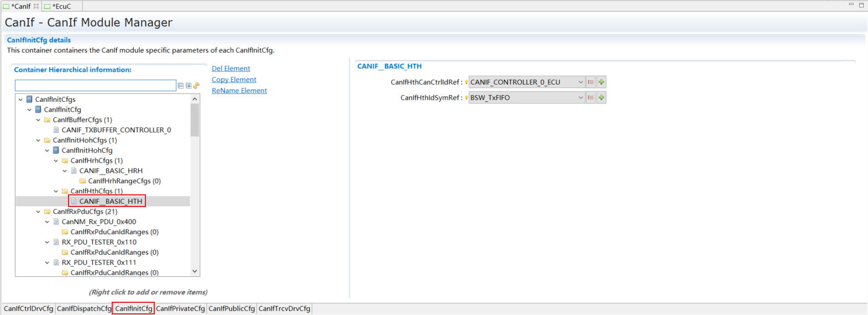Screen dimensions: 868x315
Task: Collapse the CanIfBufferCfgs (1) node
Action: point(38,120)
